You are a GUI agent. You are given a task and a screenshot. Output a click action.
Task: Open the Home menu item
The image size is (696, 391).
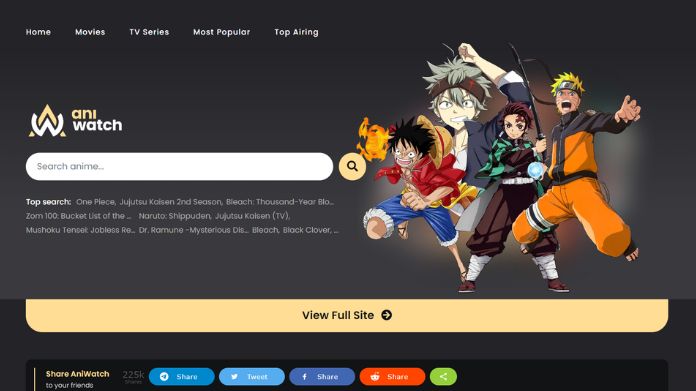tap(38, 32)
